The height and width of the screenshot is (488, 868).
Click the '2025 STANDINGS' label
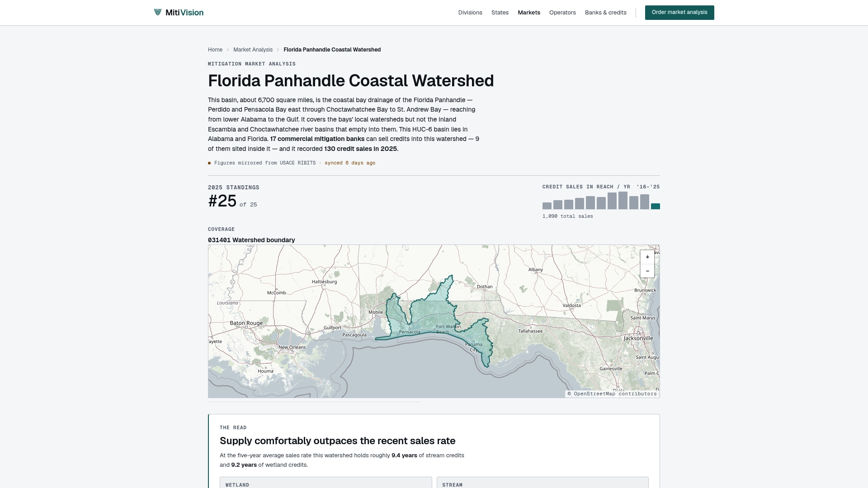pyautogui.click(x=234, y=188)
